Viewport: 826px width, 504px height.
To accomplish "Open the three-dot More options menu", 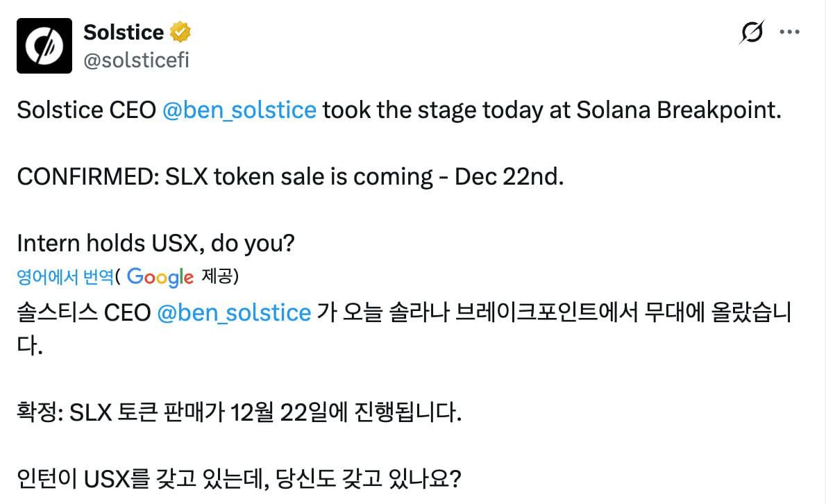I will click(791, 32).
